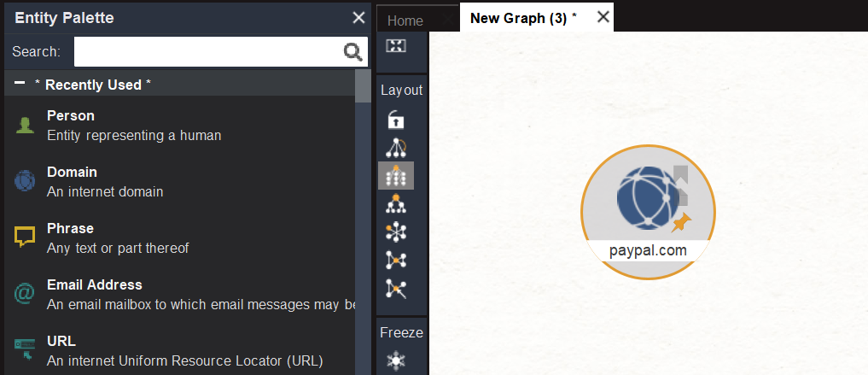The image size is (868, 375).
Task: Select the Phrase entity icon
Action: click(25, 237)
